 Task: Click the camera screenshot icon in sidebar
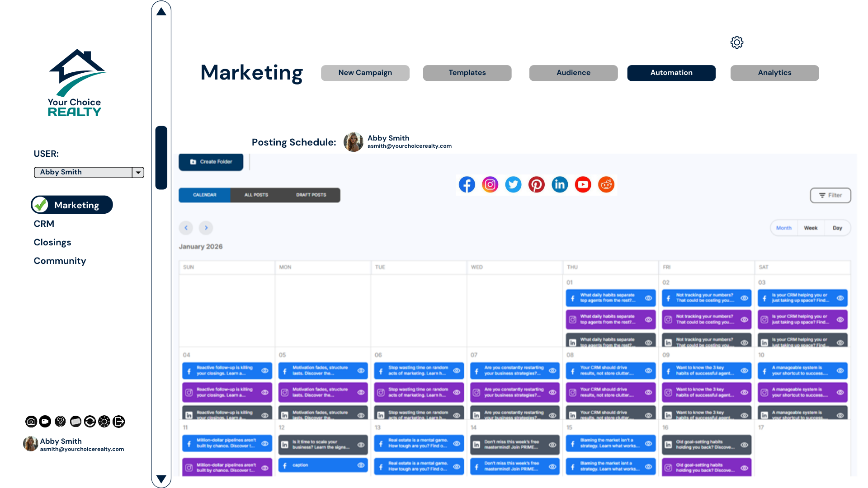[31, 422]
